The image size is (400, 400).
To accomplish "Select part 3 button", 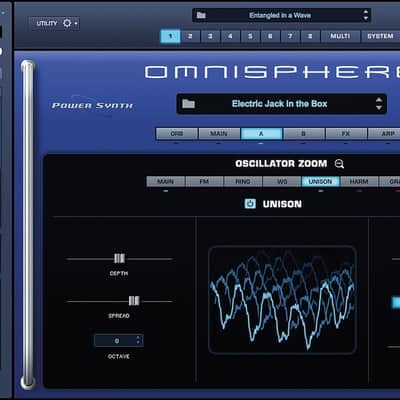I will pyautogui.click(x=210, y=36).
